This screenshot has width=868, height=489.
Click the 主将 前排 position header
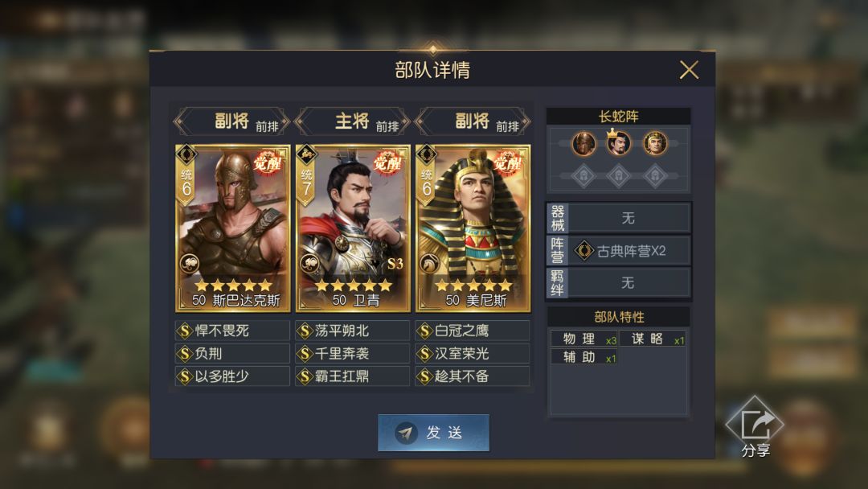(x=353, y=121)
